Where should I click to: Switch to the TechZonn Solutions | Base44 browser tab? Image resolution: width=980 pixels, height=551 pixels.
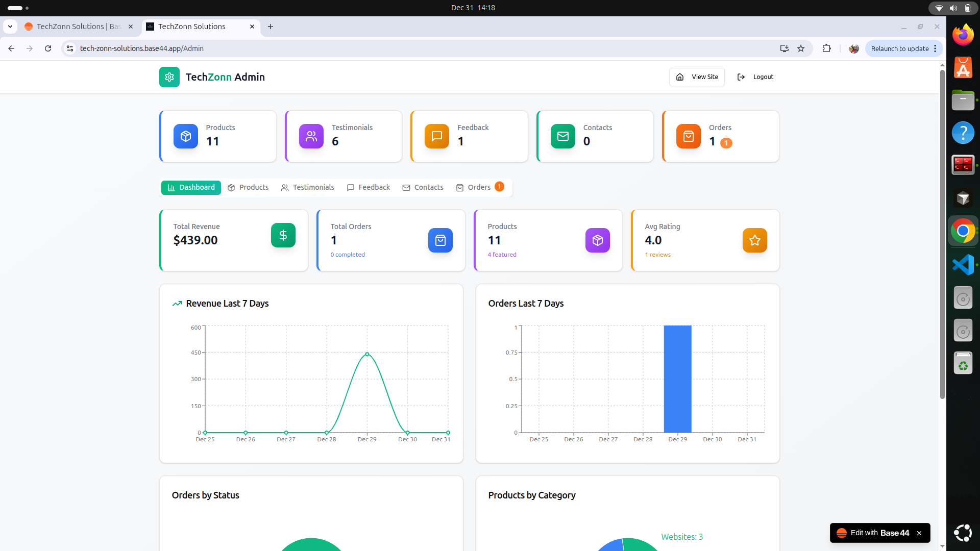(79, 27)
